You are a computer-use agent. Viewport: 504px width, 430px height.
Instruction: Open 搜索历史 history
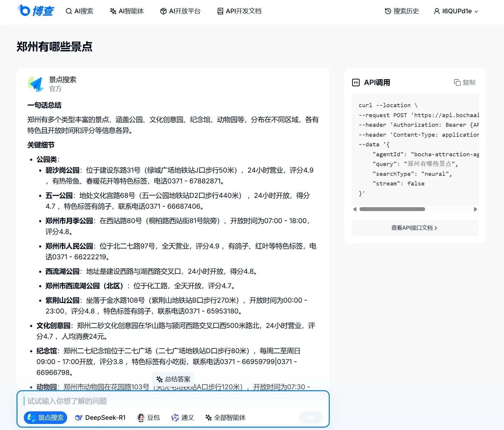[x=402, y=11]
